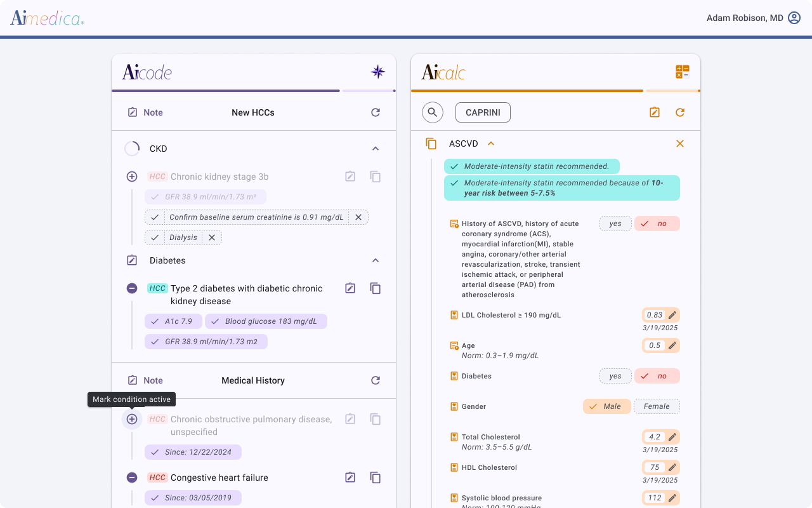Collapse the CKD section chevron
812x508 pixels.
tap(376, 149)
